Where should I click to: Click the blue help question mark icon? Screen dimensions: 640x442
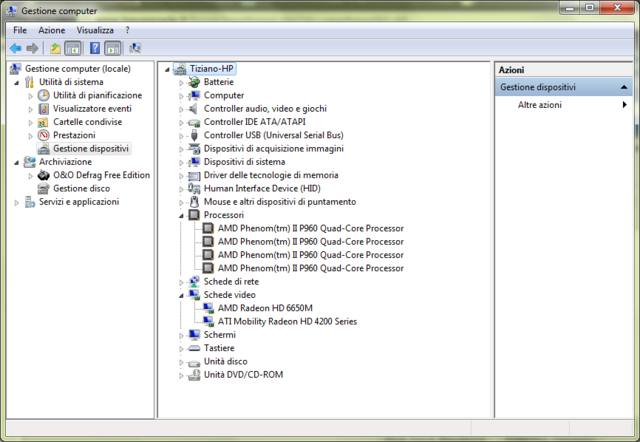tap(95, 48)
